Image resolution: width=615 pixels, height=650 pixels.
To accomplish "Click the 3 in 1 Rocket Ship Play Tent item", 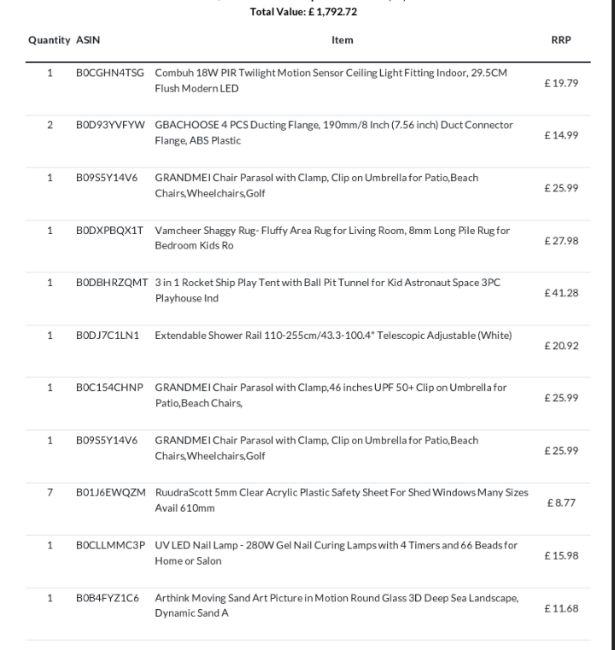I will click(x=327, y=290).
